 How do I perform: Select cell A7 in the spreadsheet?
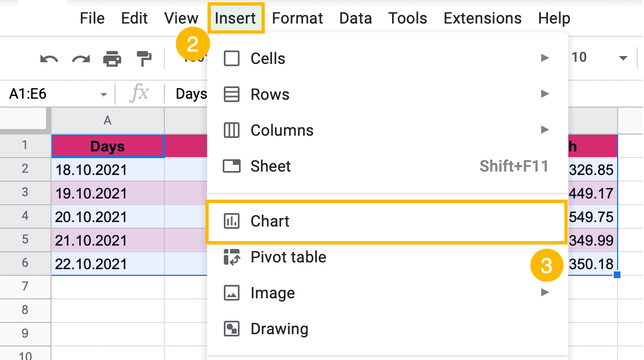(108, 287)
